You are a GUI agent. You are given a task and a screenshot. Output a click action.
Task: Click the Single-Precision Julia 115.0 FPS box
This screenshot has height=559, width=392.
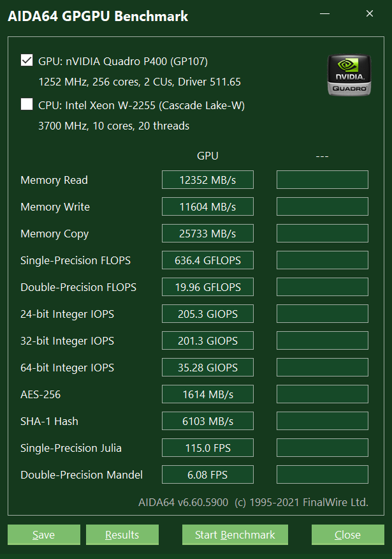(x=208, y=447)
